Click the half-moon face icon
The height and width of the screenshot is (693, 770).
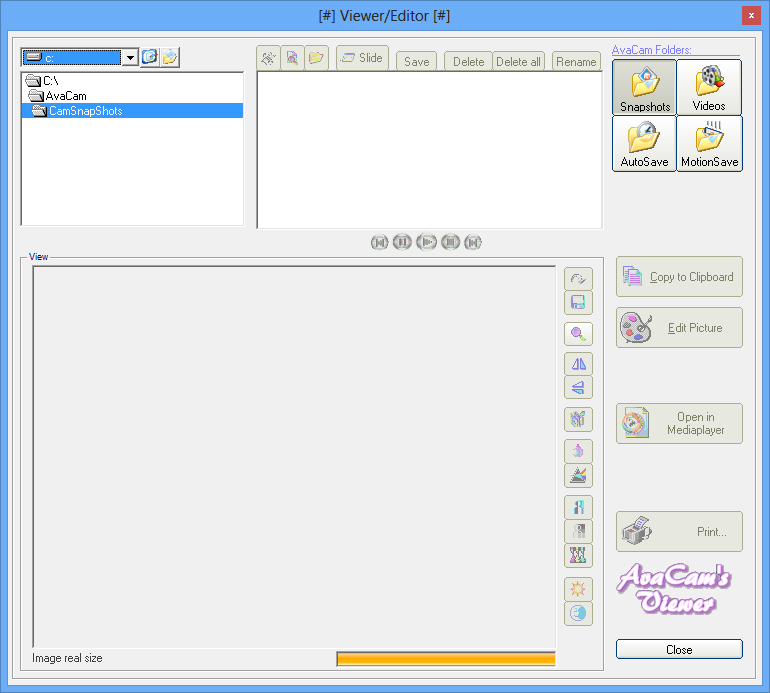[x=578, y=613]
